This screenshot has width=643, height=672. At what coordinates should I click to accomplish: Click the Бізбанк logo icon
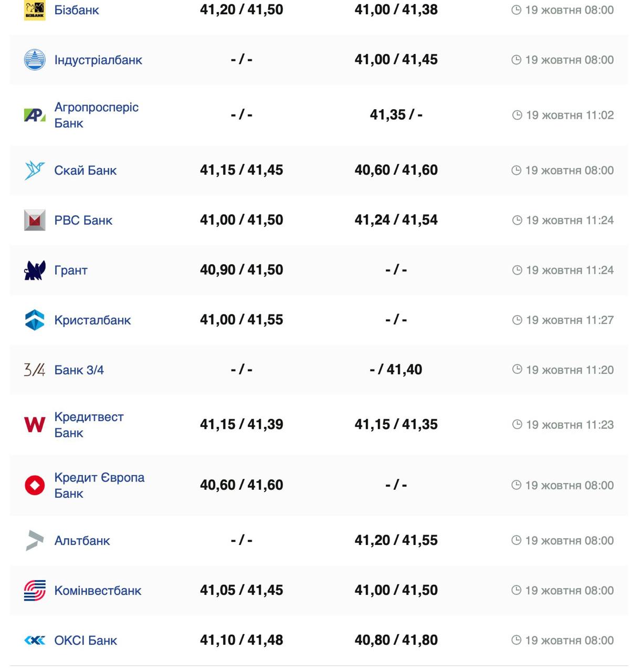click(x=35, y=10)
